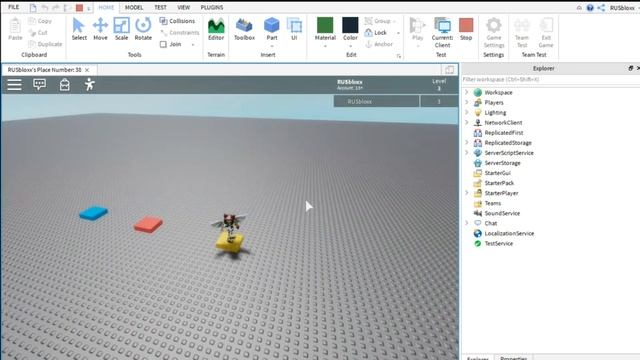The width and height of the screenshot is (640, 360).
Task: Activate the Rotate tool
Action: coord(143,29)
